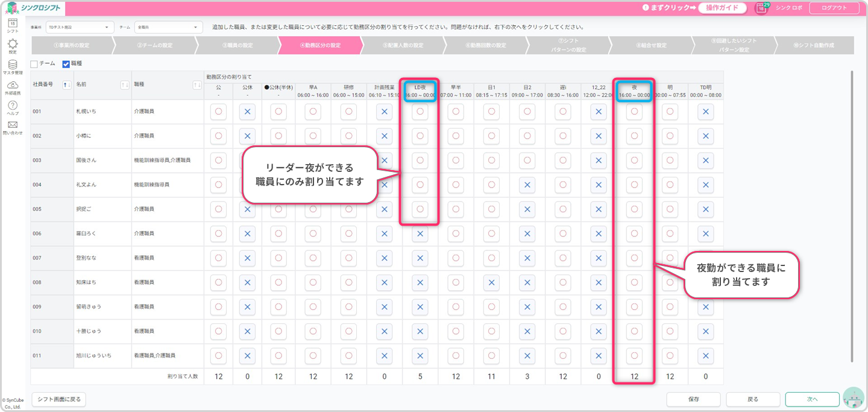
Task: Enable the チーム checkbox
Action: click(x=34, y=64)
